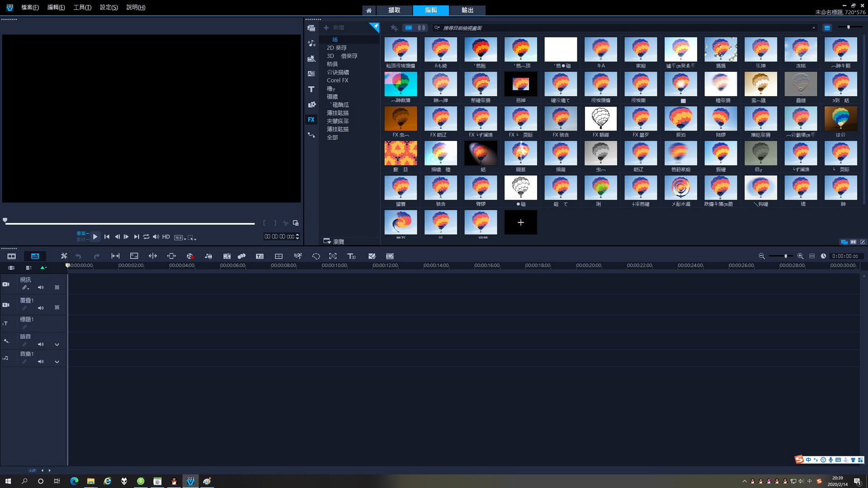Expand the 音樂1 music track chevron
868x488 pixels.
57,361
